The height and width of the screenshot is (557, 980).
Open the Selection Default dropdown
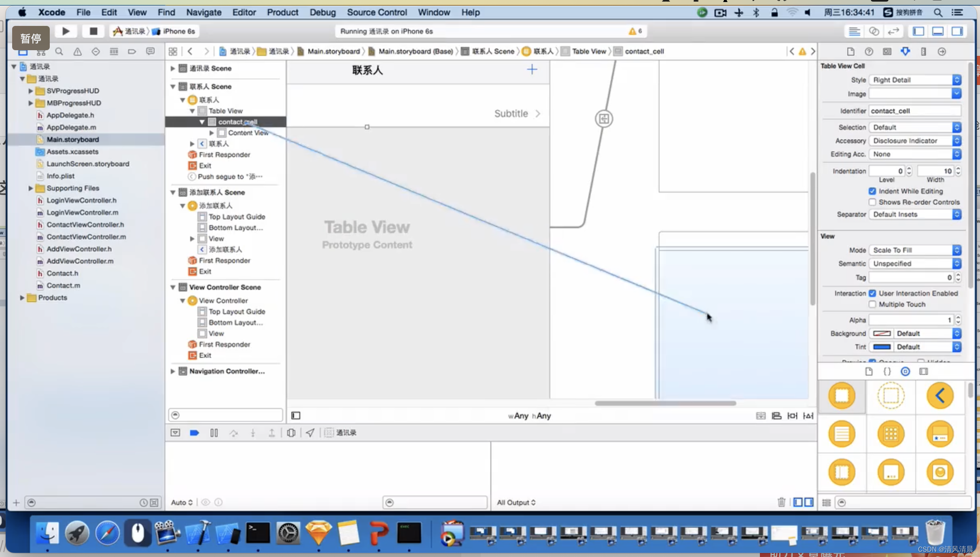915,127
